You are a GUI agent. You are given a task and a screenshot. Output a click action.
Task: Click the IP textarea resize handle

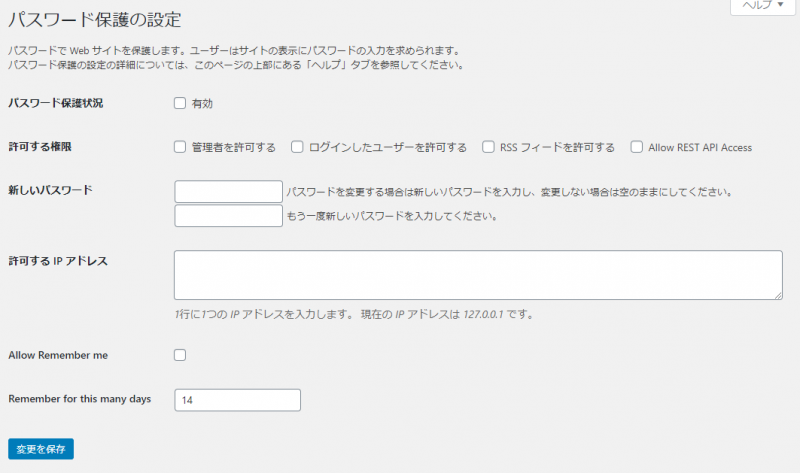tap(777, 295)
